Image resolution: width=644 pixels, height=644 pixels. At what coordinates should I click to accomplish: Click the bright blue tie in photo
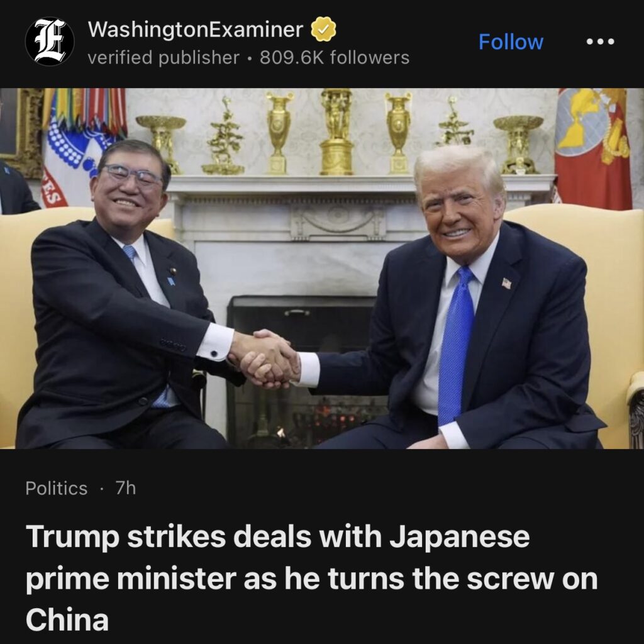click(455, 345)
